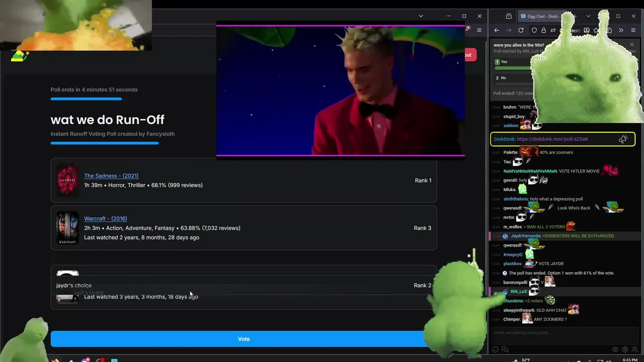Reload the Dgg Chat page
The image size is (644, 362).
[x=521, y=30]
